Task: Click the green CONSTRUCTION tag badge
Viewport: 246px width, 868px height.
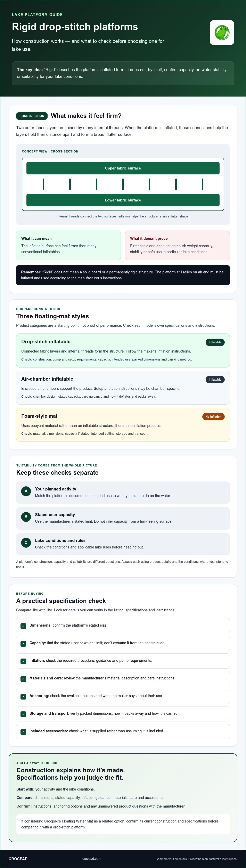Action: coord(32,116)
